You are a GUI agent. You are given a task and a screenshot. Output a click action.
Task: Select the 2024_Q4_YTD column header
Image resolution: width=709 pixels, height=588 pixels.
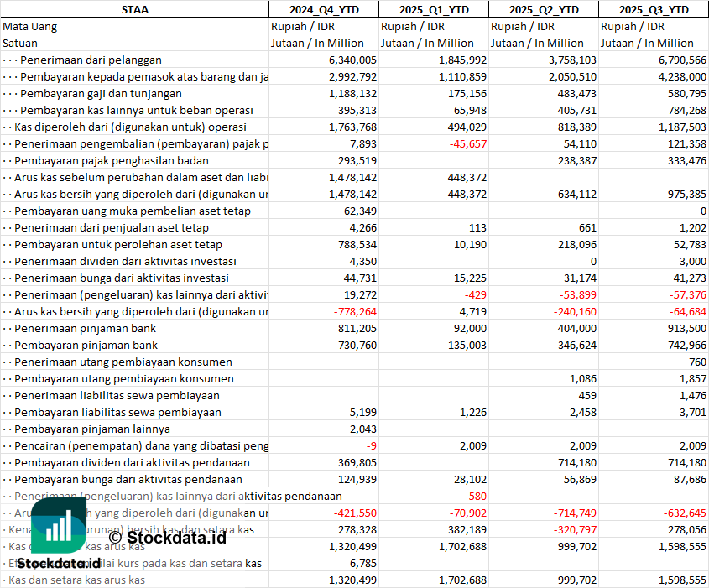coord(324,9)
